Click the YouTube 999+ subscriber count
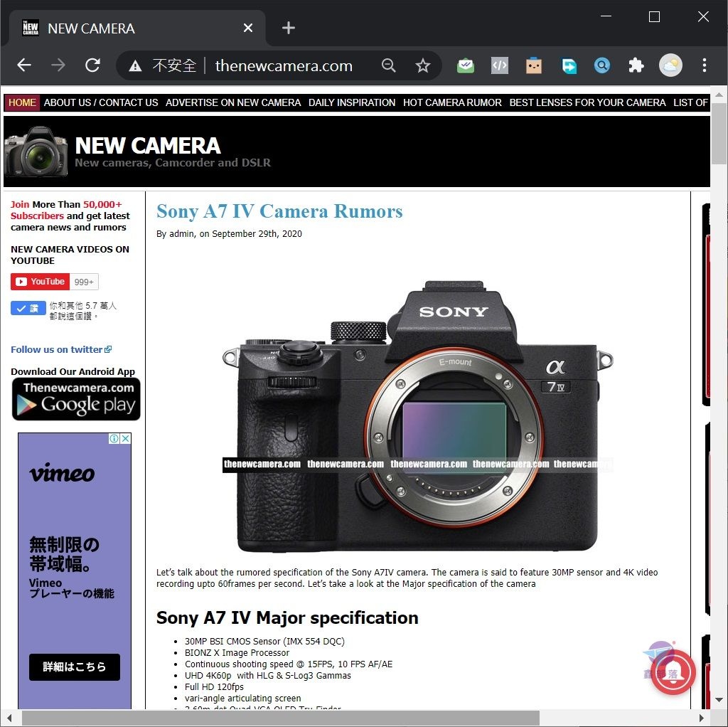 click(x=84, y=282)
